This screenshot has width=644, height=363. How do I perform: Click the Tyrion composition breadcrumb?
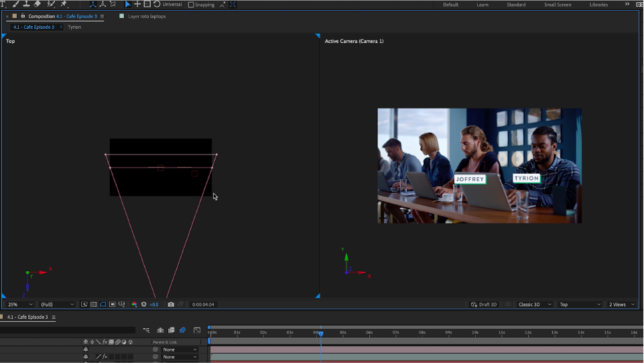(x=74, y=27)
